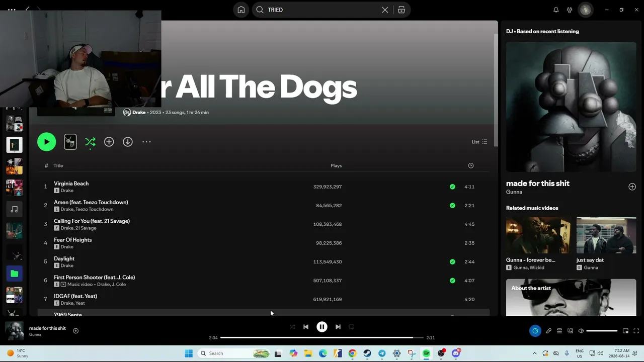Click the Plays column header
This screenshot has width=644, height=362.
pos(336,165)
